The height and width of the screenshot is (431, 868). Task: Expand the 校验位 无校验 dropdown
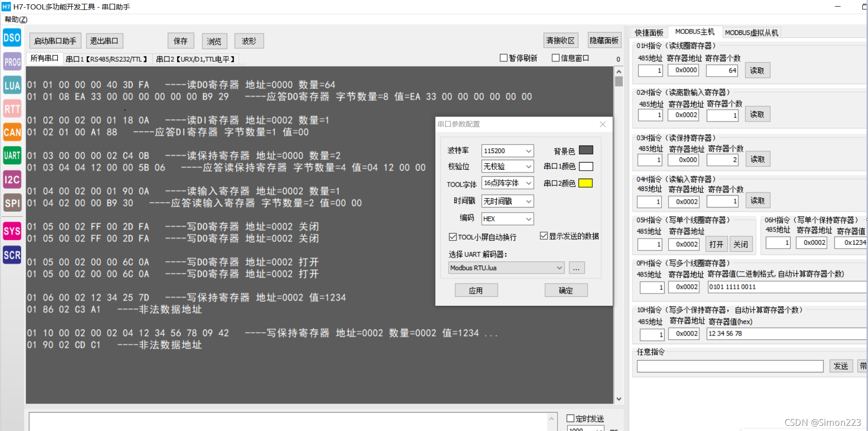pyautogui.click(x=508, y=166)
